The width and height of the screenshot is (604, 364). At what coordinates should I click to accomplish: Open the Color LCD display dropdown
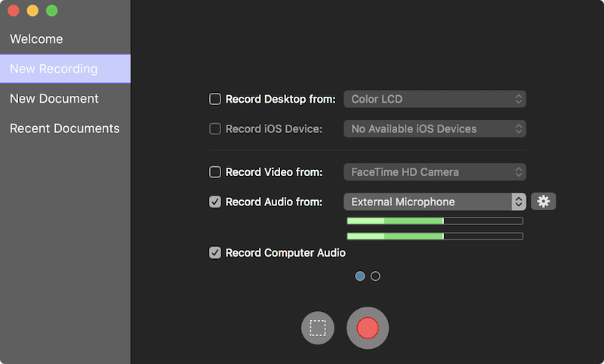click(434, 99)
